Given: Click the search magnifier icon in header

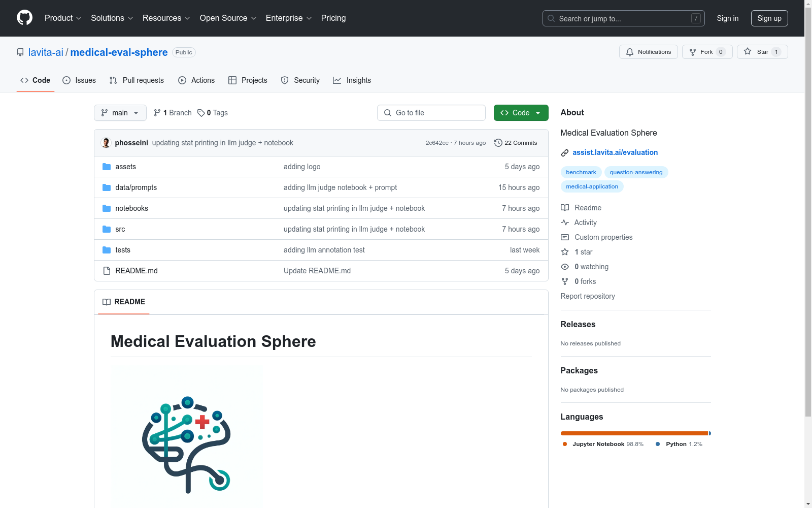Looking at the screenshot, I should (551, 18).
